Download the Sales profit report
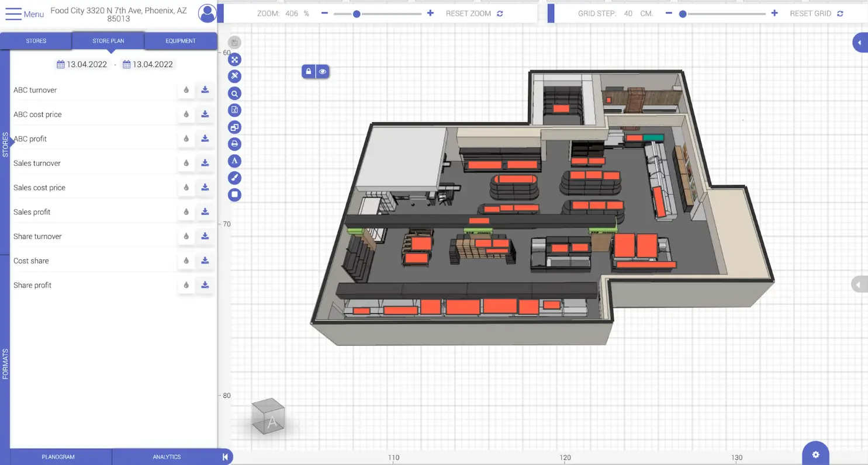The image size is (868, 465). pyautogui.click(x=205, y=211)
